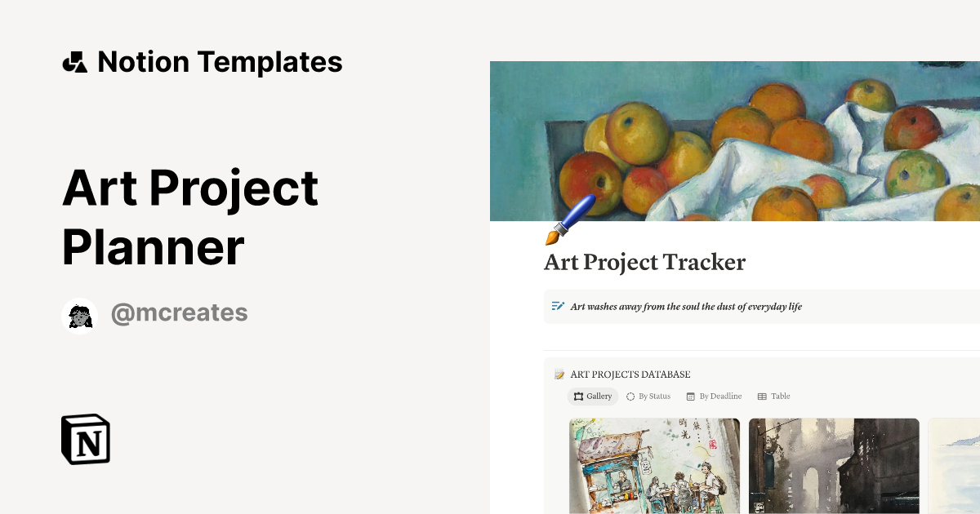Open the Table view of the database
The height and width of the screenshot is (514, 980).
click(x=773, y=397)
